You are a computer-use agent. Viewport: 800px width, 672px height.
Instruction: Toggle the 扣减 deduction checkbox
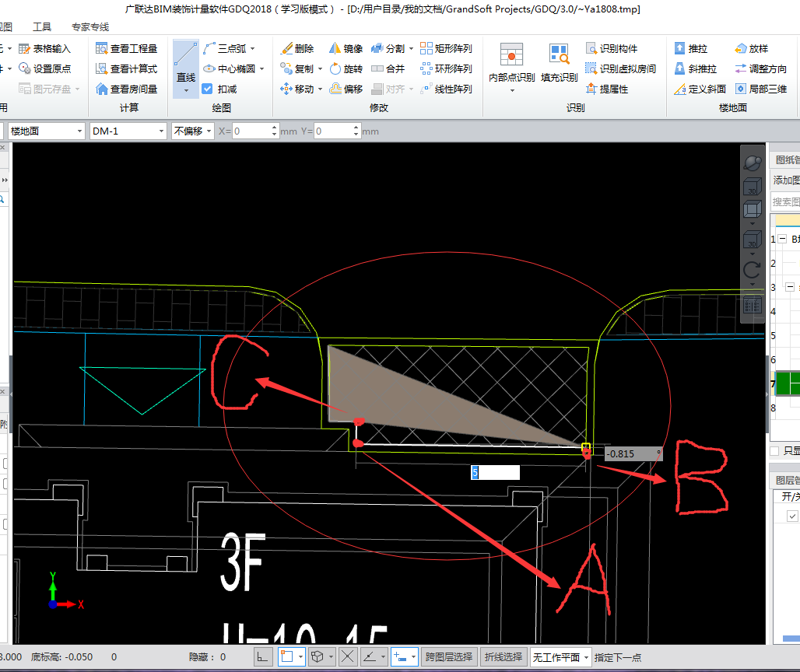coord(207,89)
